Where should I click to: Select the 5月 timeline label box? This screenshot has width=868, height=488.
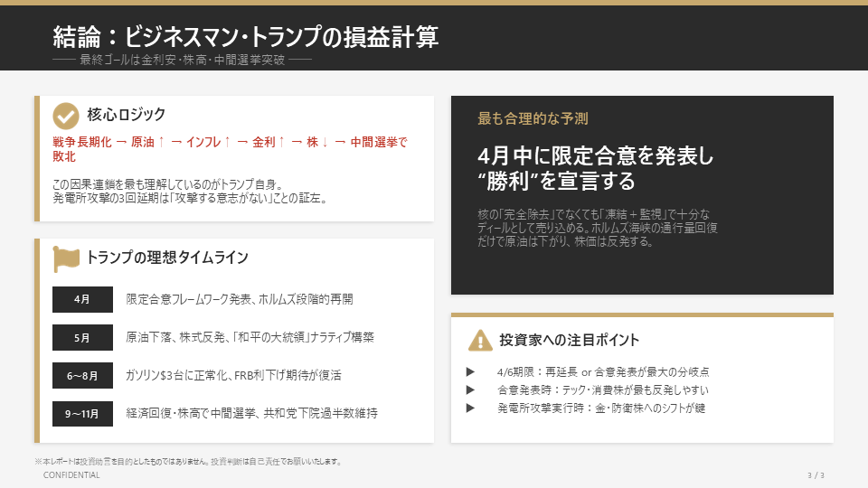(x=82, y=337)
